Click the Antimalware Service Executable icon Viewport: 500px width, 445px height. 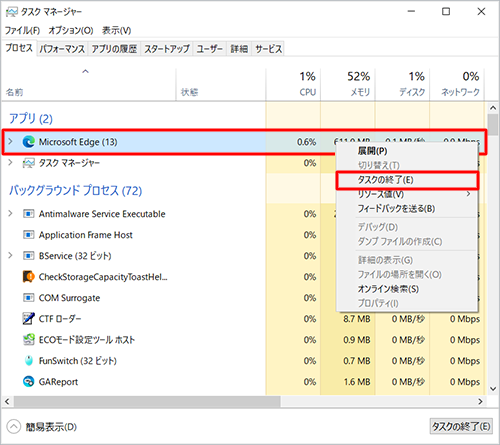pyautogui.click(x=28, y=214)
